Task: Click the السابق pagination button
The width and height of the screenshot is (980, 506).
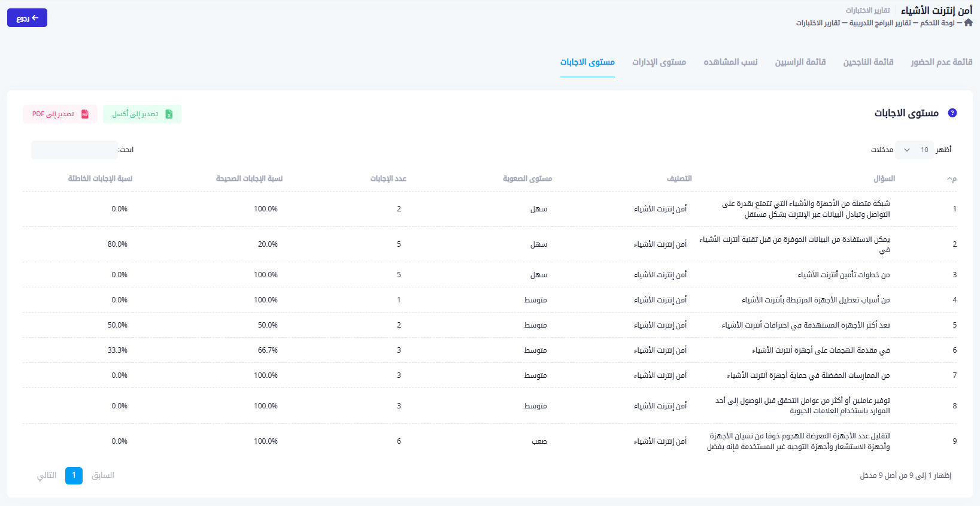Action: click(103, 475)
